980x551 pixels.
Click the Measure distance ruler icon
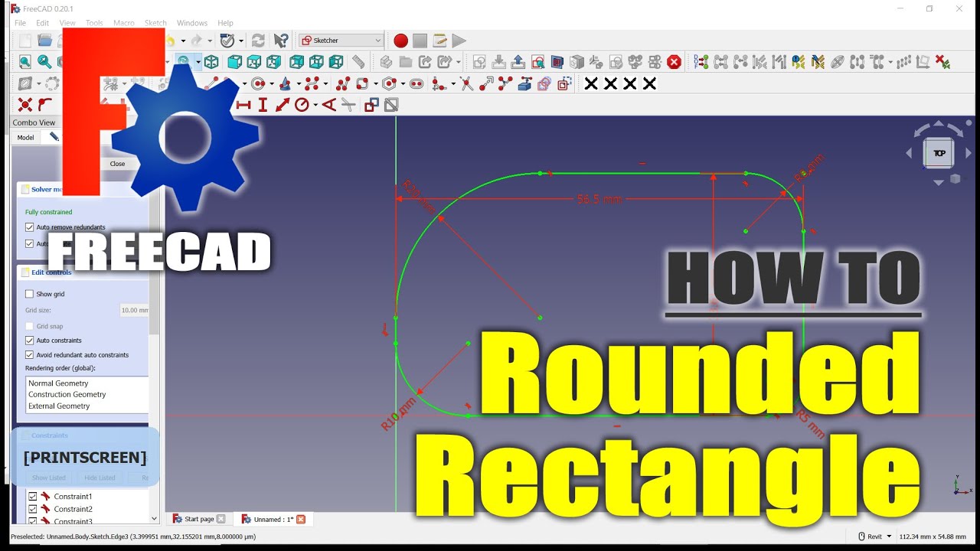pos(358,62)
